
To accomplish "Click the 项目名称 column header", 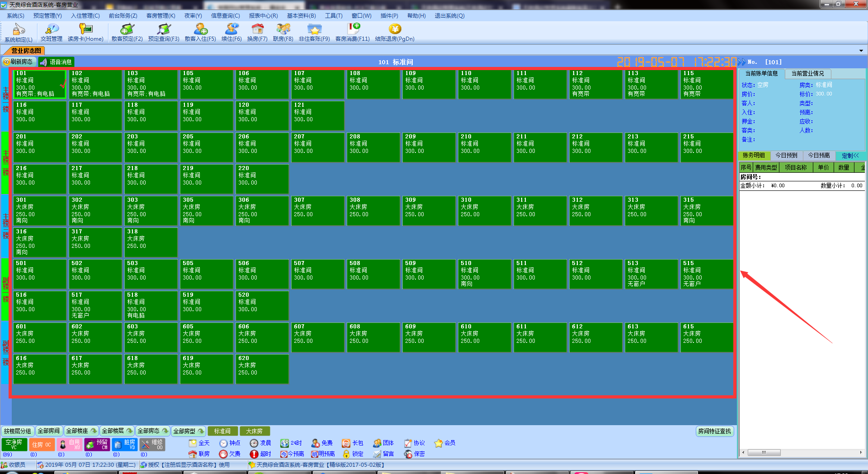I will tap(796, 167).
